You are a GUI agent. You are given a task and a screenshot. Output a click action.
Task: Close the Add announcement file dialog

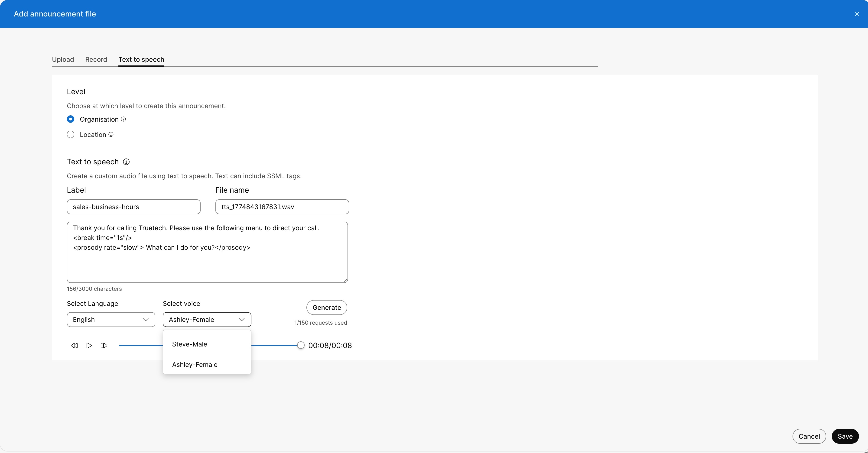click(x=857, y=14)
